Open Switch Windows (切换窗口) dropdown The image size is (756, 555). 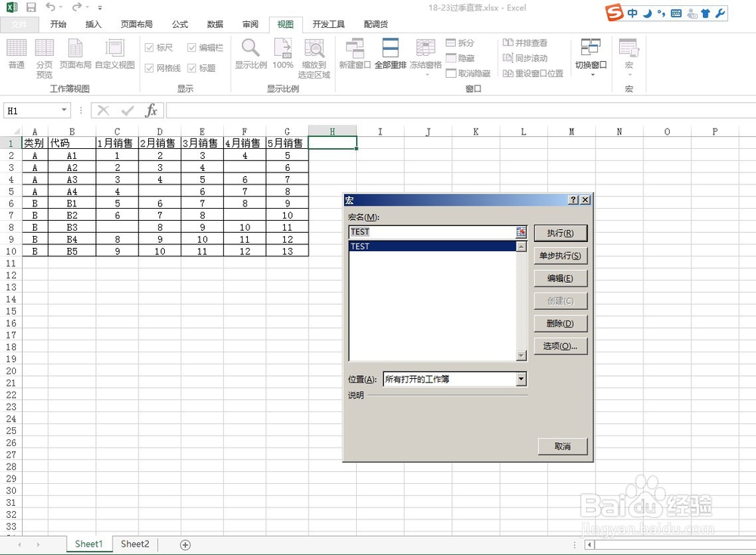coord(590,57)
